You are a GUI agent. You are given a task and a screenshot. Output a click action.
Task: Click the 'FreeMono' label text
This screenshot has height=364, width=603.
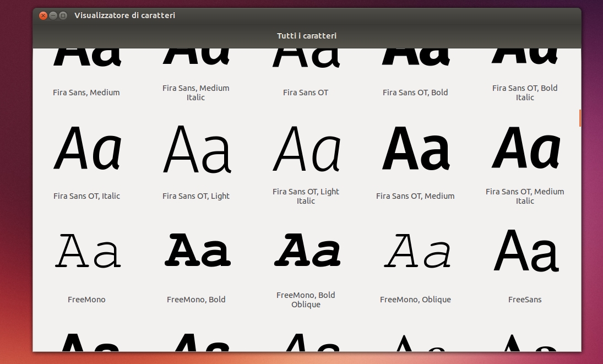pos(86,300)
